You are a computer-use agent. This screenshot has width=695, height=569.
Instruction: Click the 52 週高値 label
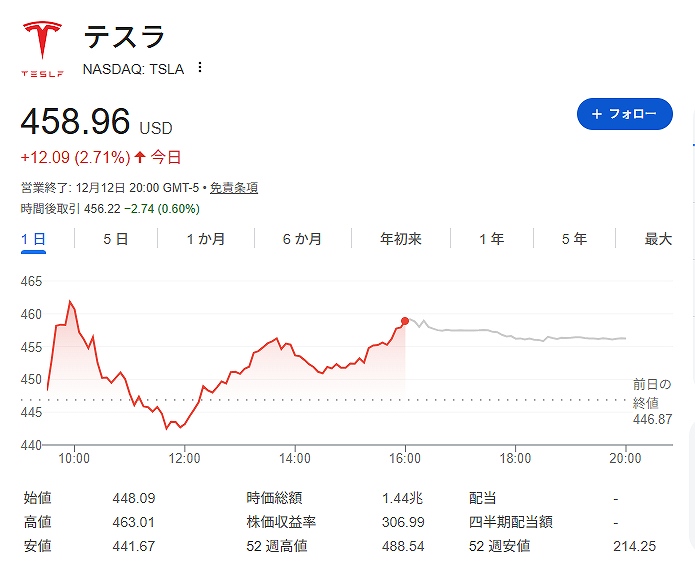276,546
